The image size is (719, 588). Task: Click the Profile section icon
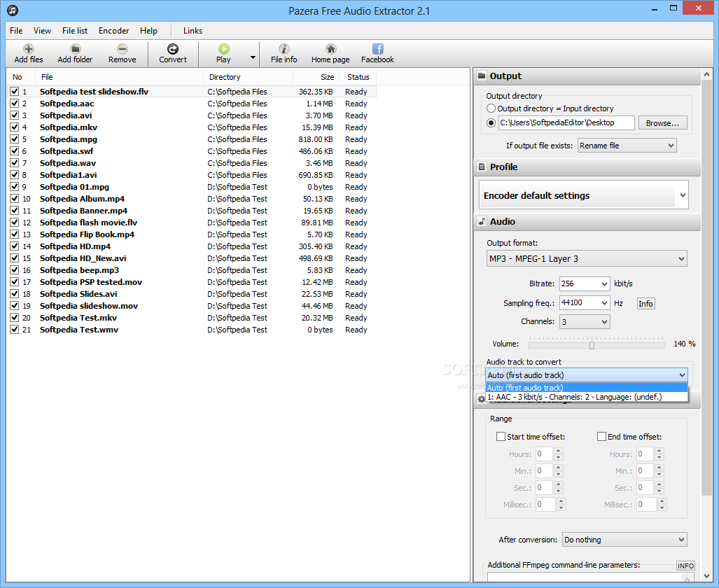click(482, 167)
